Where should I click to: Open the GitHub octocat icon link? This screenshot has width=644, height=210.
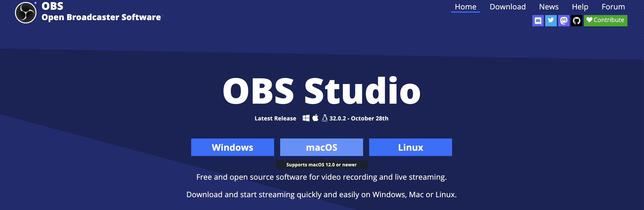point(577,21)
